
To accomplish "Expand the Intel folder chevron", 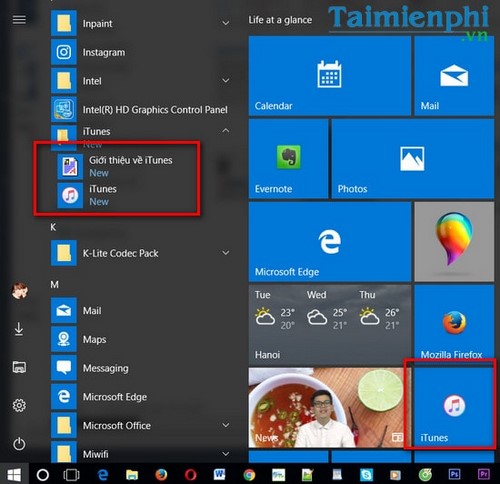I will [x=226, y=81].
